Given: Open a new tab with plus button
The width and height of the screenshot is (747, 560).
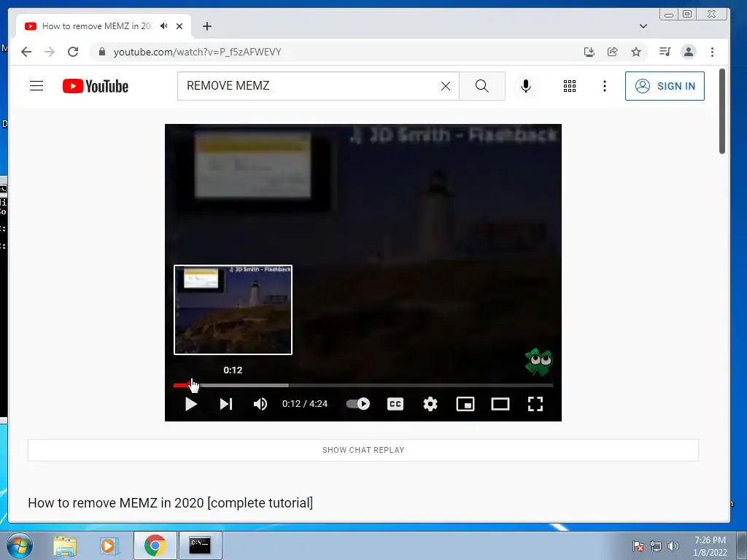Looking at the screenshot, I should 206,26.
